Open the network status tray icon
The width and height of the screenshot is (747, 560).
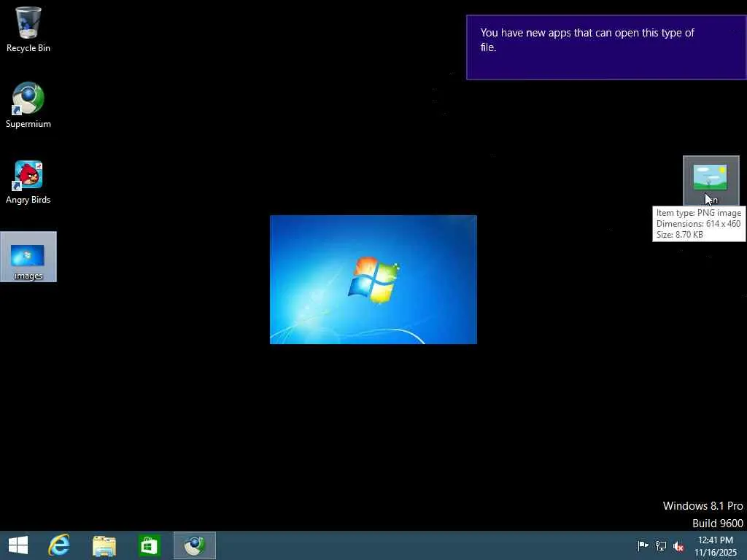pyautogui.click(x=661, y=545)
